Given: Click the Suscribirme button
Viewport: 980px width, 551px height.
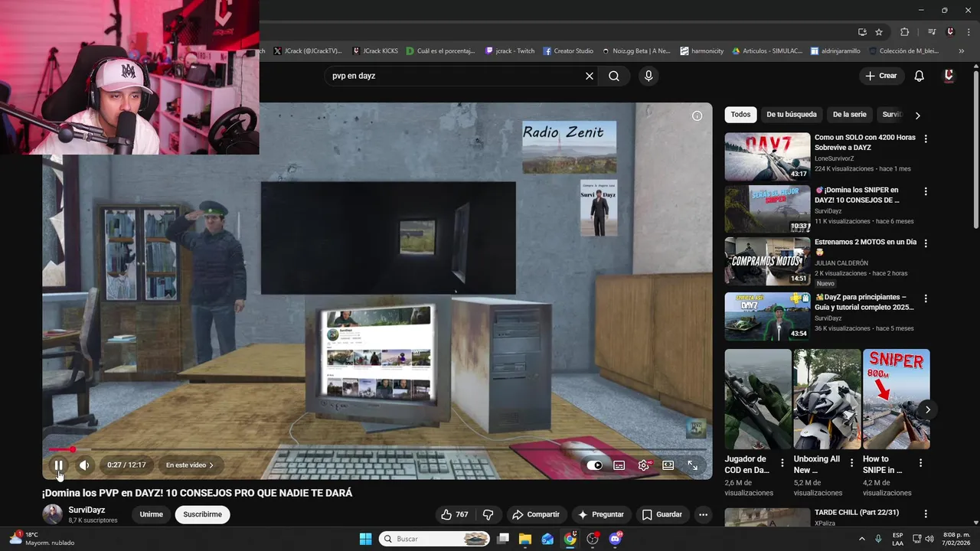Looking at the screenshot, I should pyautogui.click(x=203, y=514).
